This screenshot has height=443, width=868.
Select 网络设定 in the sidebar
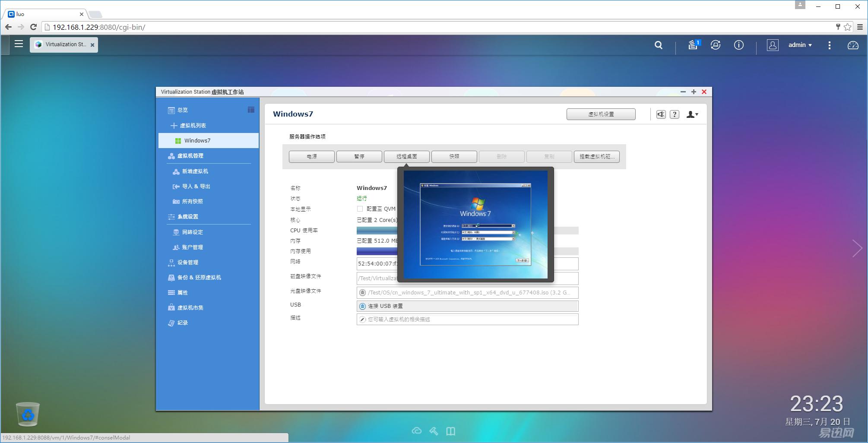click(x=192, y=232)
